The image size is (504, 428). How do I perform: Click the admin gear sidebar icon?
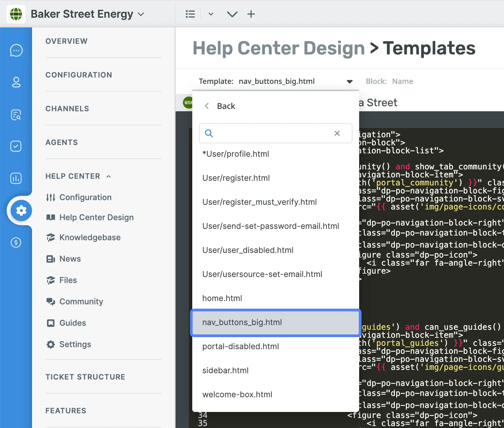pyautogui.click(x=21, y=210)
